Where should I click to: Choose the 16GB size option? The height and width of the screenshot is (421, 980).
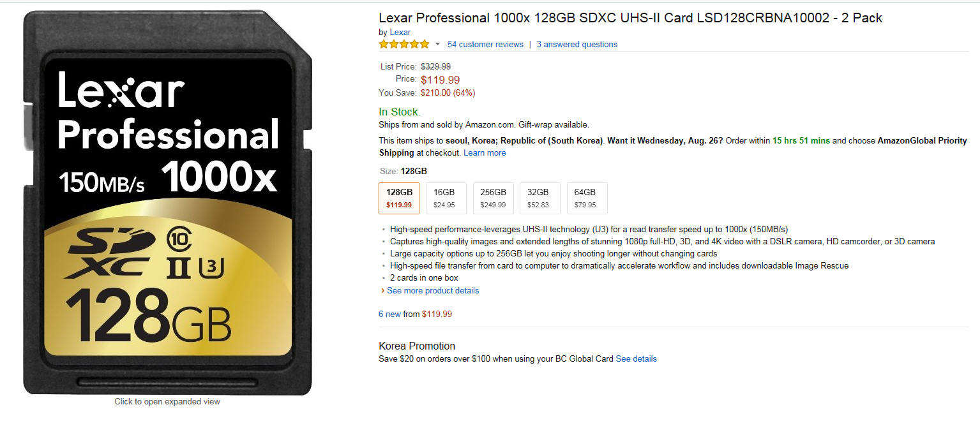pos(444,198)
